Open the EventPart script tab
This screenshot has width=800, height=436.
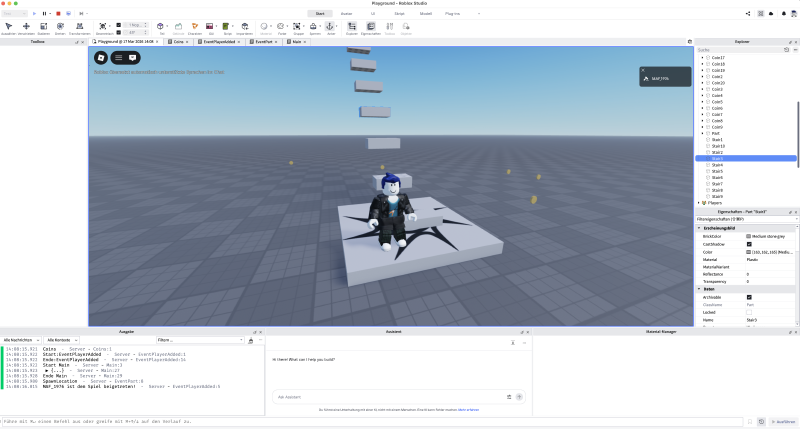(264, 42)
